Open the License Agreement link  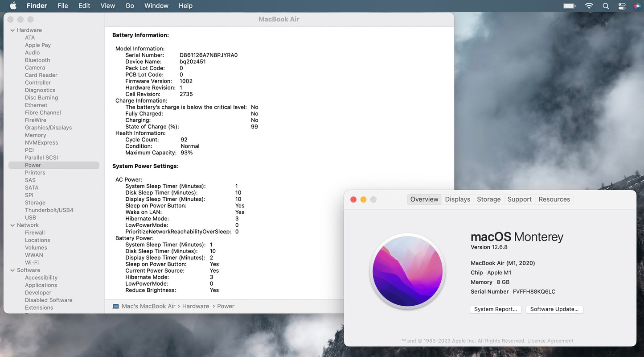[x=550, y=341]
